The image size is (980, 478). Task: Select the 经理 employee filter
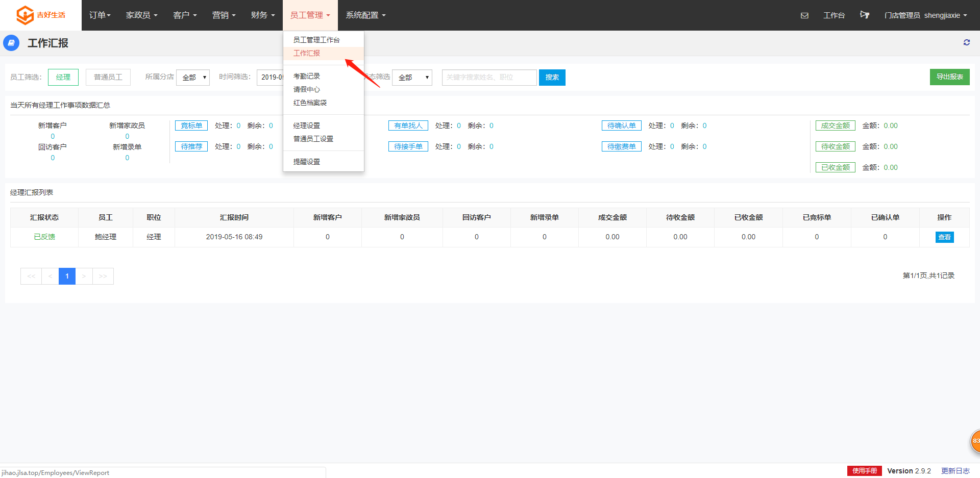click(63, 77)
